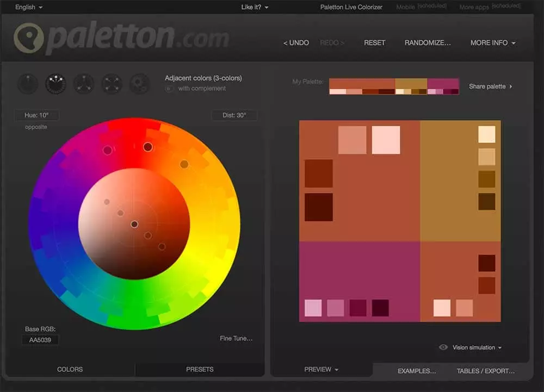
Task: Click the RANDOMIZE button
Action: pyautogui.click(x=428, y=42)
